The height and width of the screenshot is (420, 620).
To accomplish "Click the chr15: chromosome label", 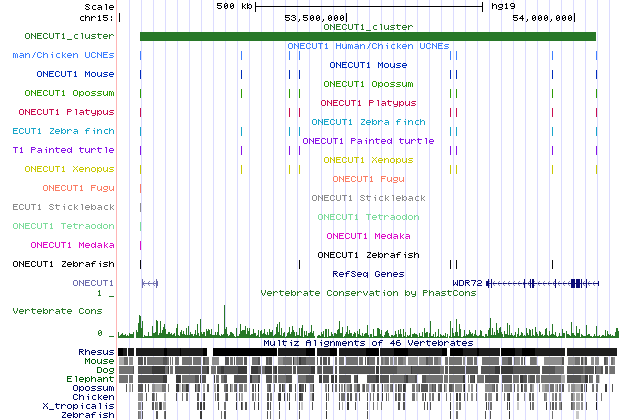I will click(97, 18).
